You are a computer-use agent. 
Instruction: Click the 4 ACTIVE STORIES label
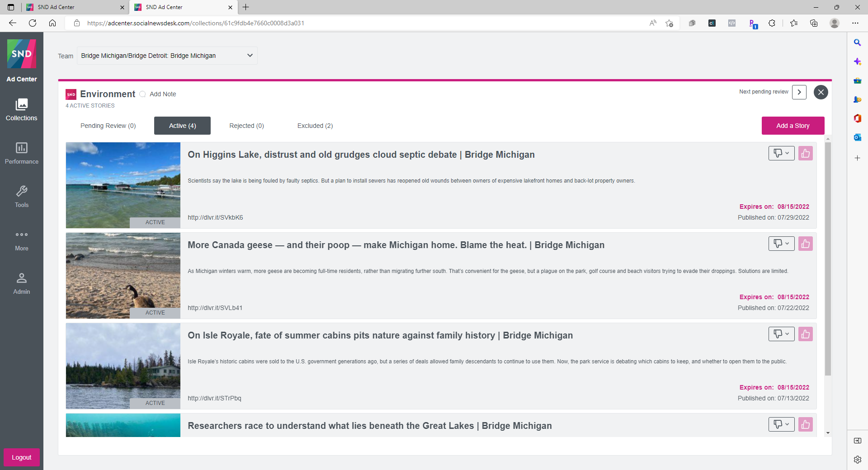(x=90, y=106)
